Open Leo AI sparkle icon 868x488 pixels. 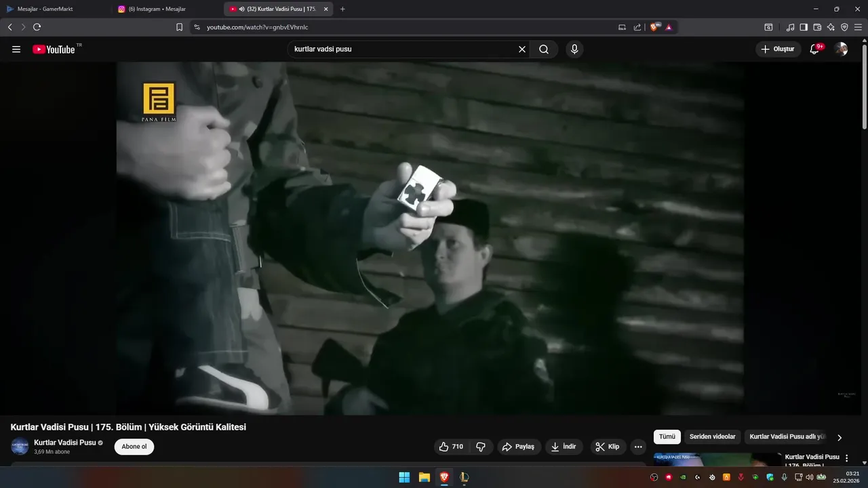(831, 27)
